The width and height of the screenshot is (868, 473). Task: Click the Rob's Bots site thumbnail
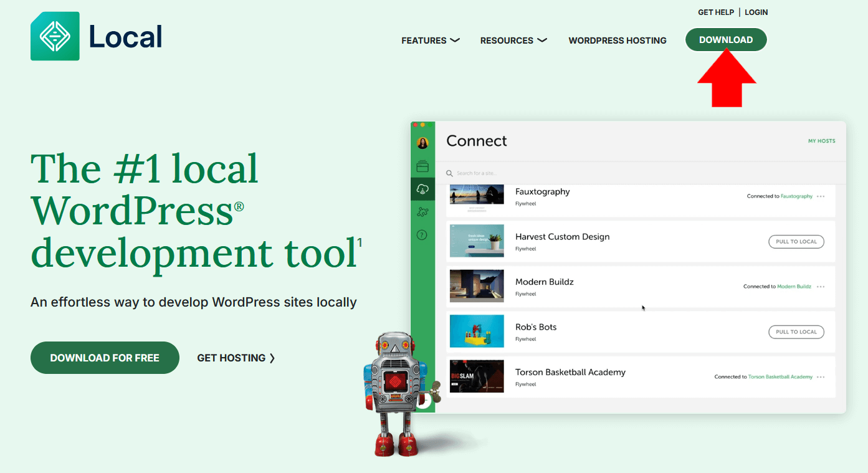click(477, 331)
